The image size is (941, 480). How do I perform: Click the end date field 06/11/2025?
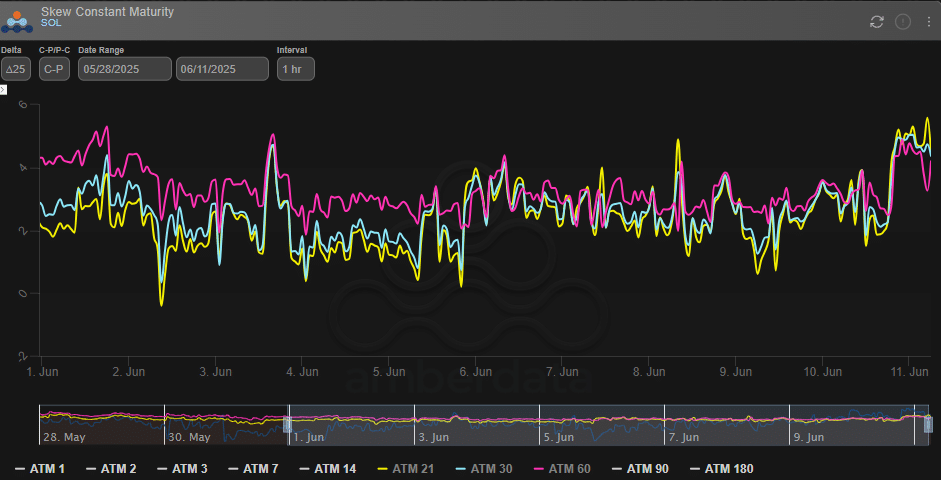pos(222,69)
